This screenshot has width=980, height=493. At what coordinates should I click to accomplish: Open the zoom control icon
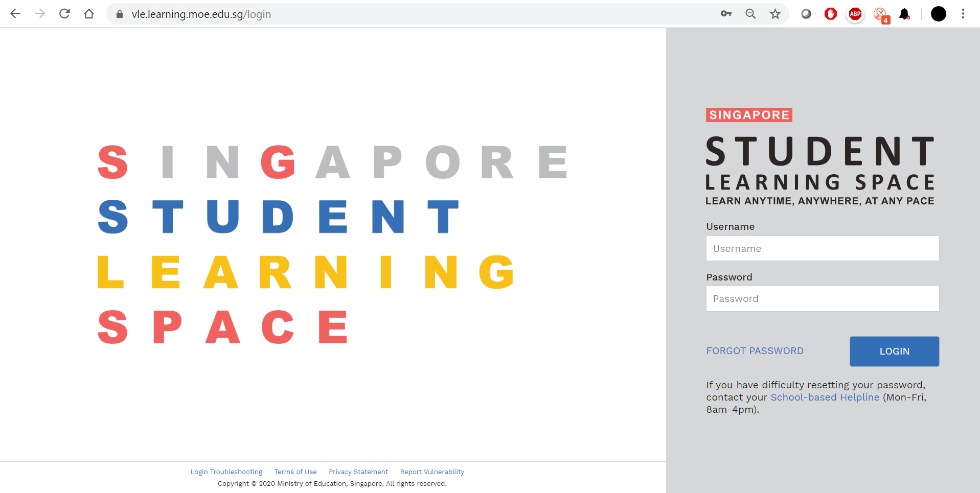tap(750, 14)
